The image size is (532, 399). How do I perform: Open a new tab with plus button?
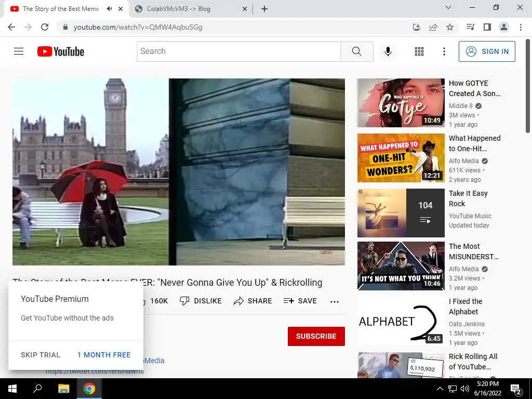[x=264, y=9]
